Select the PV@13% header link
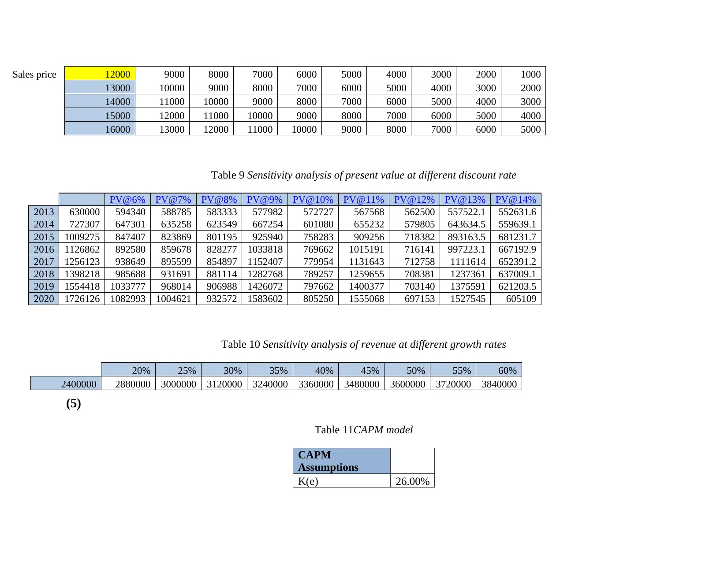The image size is (728, 562). coord(465,200)
